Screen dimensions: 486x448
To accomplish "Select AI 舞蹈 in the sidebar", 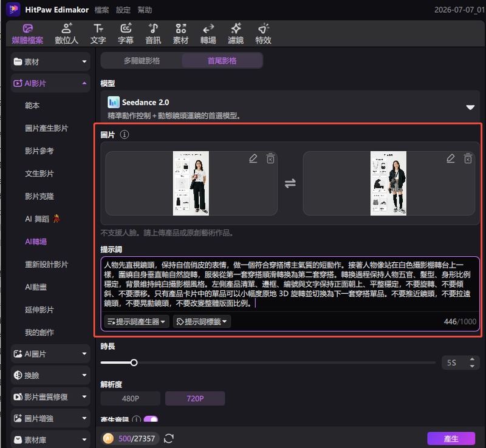I will click(43, 219).
